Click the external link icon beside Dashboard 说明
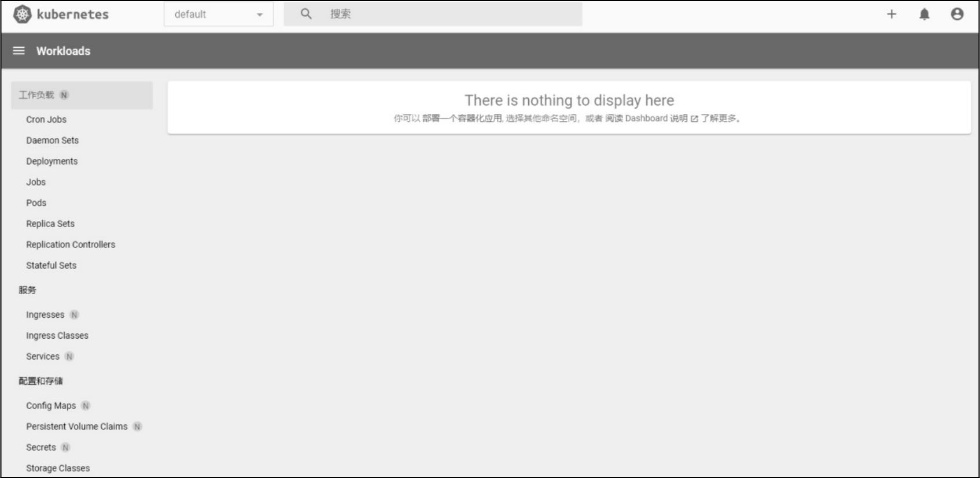 click(x=694, y=118)
